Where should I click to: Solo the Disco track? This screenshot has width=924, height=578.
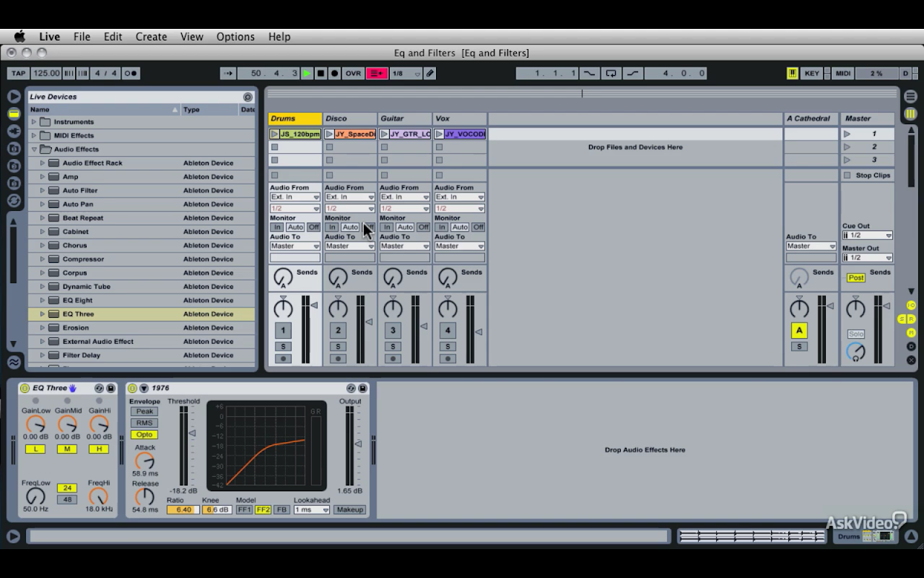click(x=338, y=347)
